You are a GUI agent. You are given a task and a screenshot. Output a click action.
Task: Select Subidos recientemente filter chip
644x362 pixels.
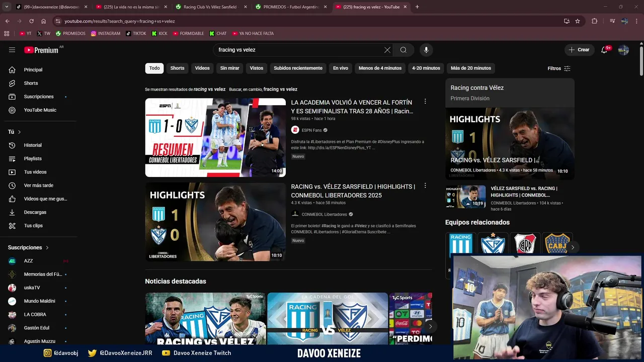click(298, 68)
